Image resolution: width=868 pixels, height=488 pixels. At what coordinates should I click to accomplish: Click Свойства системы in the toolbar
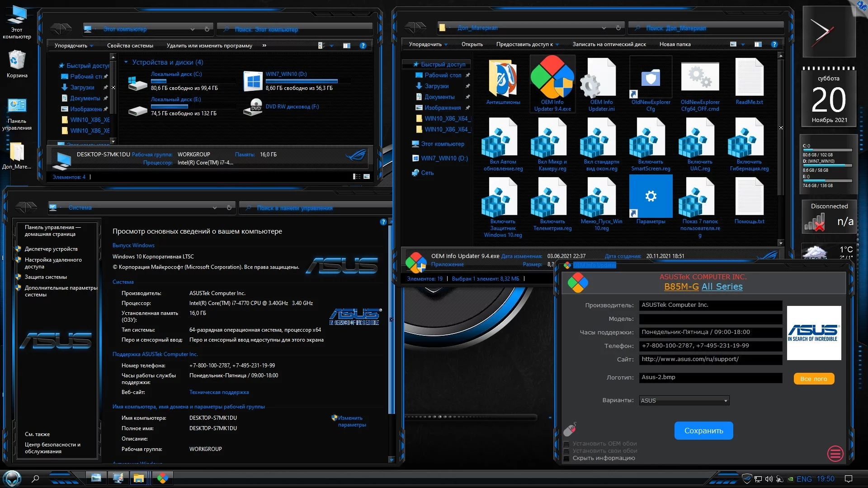130,46
